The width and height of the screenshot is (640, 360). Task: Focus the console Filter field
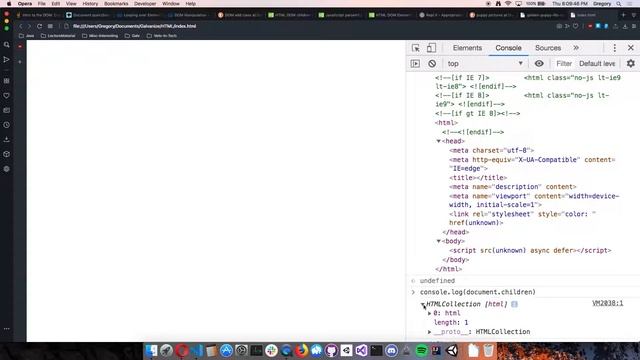click(564, 64)
